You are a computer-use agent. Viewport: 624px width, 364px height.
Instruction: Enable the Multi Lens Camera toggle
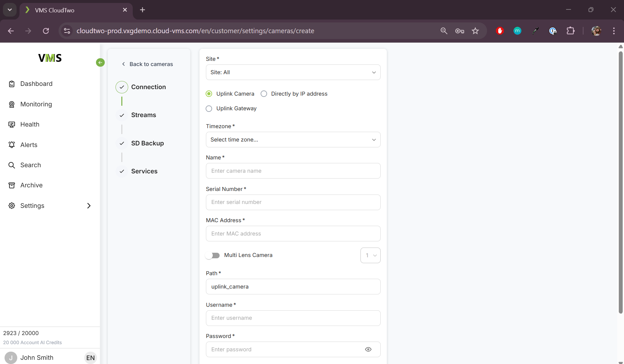tap(213, 255)
